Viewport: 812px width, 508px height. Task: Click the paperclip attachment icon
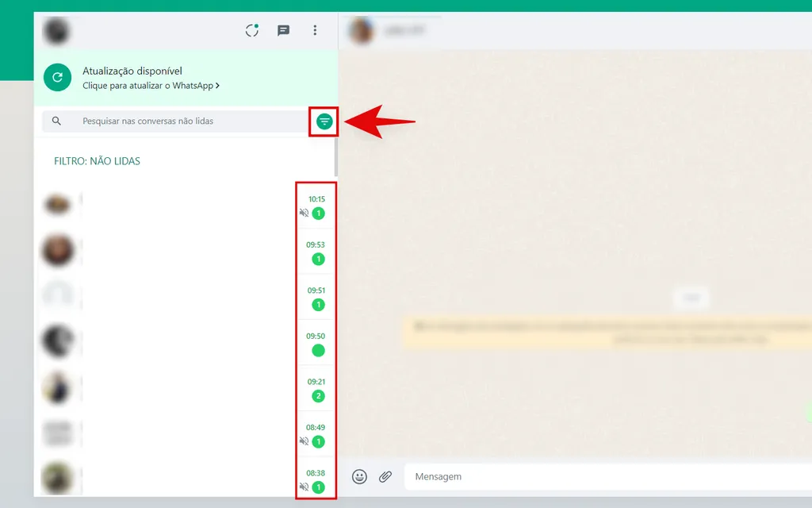(x=386, y=476)
